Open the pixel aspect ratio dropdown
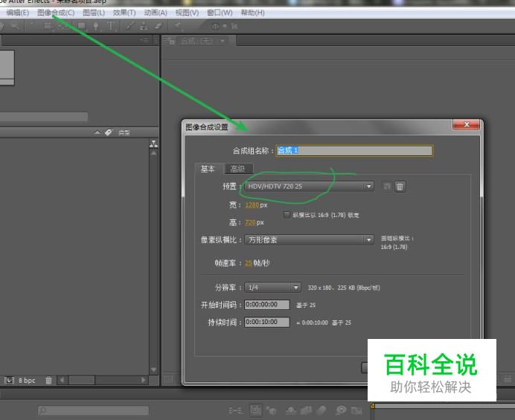515x420 pixels. click(x=309, y=240)
